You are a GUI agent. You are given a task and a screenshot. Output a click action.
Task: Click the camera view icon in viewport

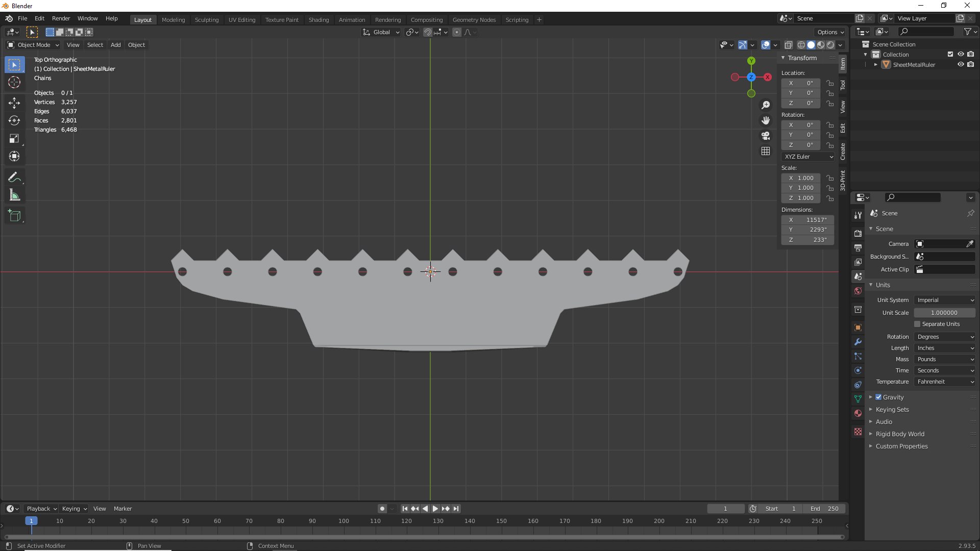point(766,136)
